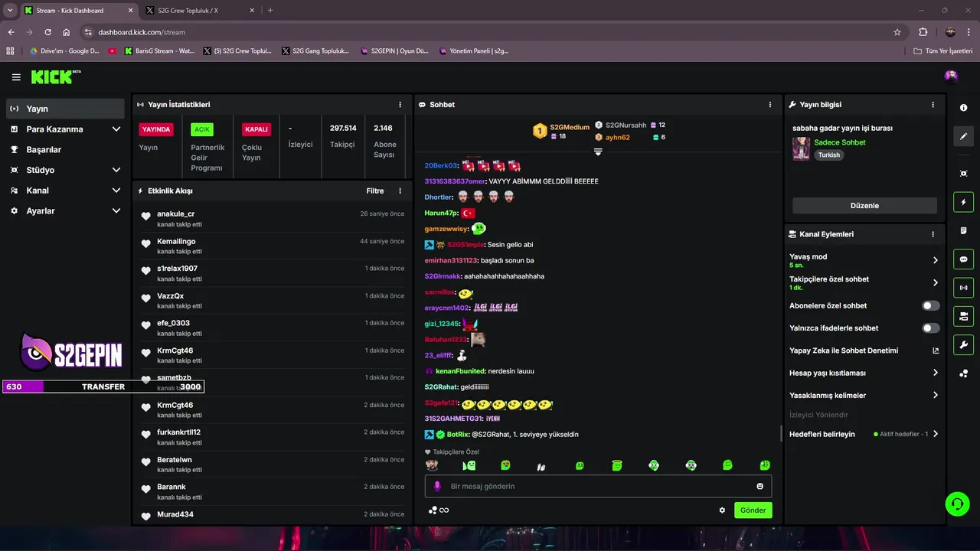Screen dimensions: 980x551
Task: Click the screen capture icon in right toolbar
Action: [x=964, y=174]
